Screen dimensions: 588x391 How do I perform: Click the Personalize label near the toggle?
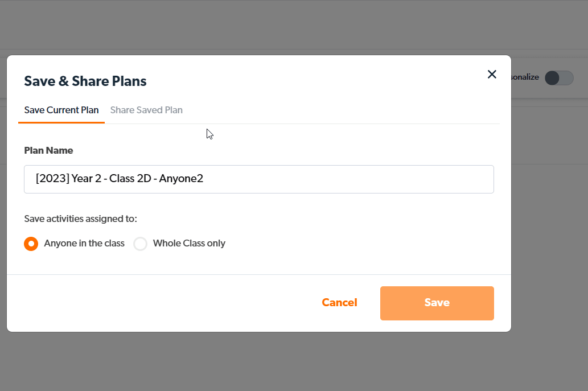[522, 77]
